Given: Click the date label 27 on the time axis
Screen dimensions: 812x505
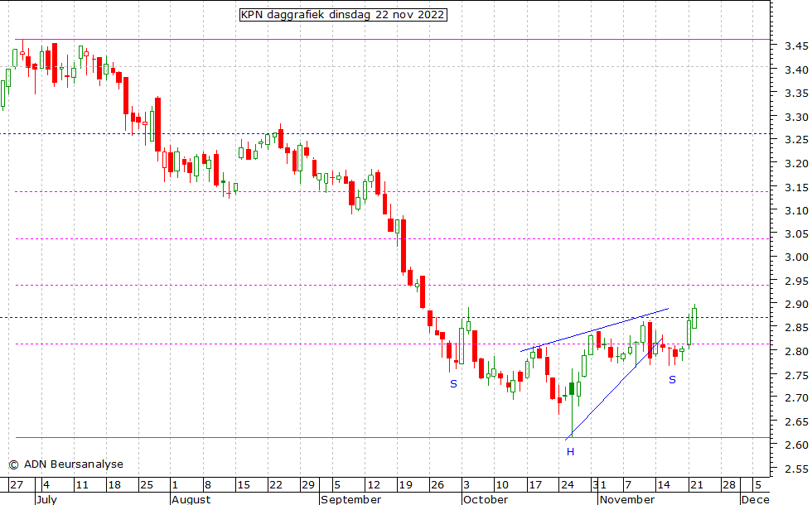Looking at the screenshot, I should coord(17,485).
